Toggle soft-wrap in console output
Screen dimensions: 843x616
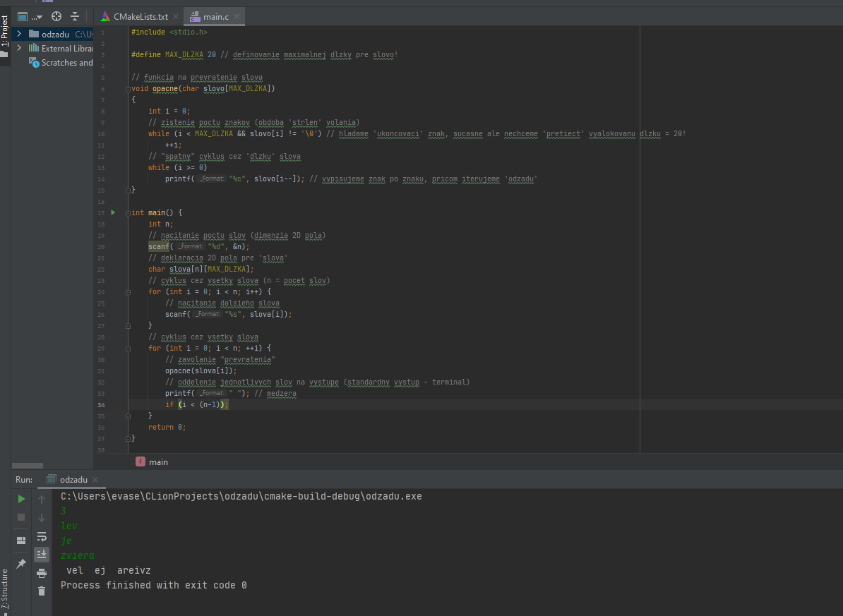pyautogui.click(x=42, y=536)
